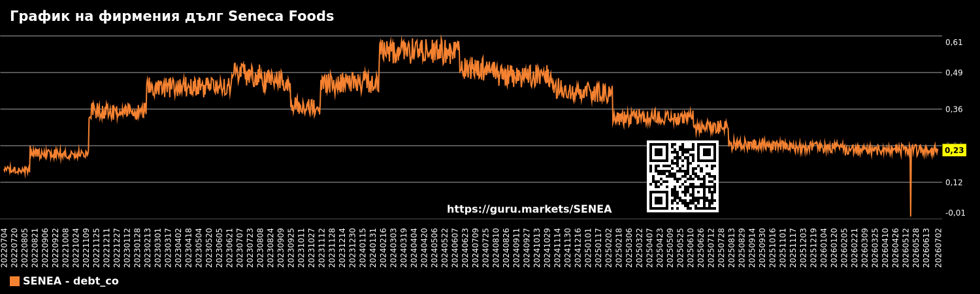Click the 20240826 date label on x-axis
This screenshot has height=294, width=980.
(507, 248)
